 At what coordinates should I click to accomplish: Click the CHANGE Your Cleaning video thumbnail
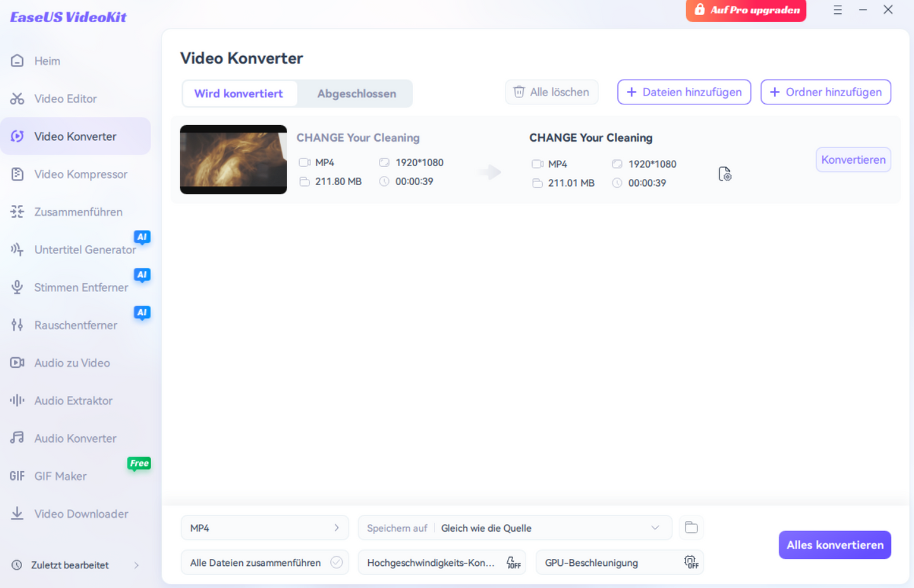(233, 159)
